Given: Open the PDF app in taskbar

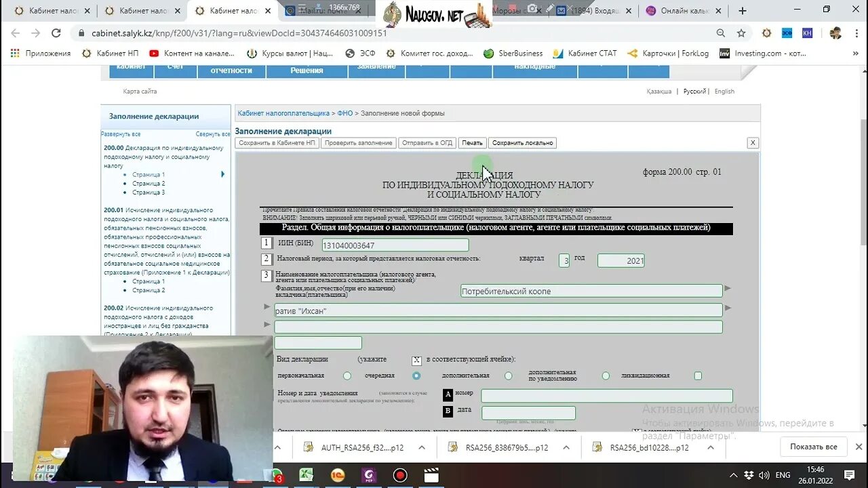Looking at the screenshot, I should (369, 475).
